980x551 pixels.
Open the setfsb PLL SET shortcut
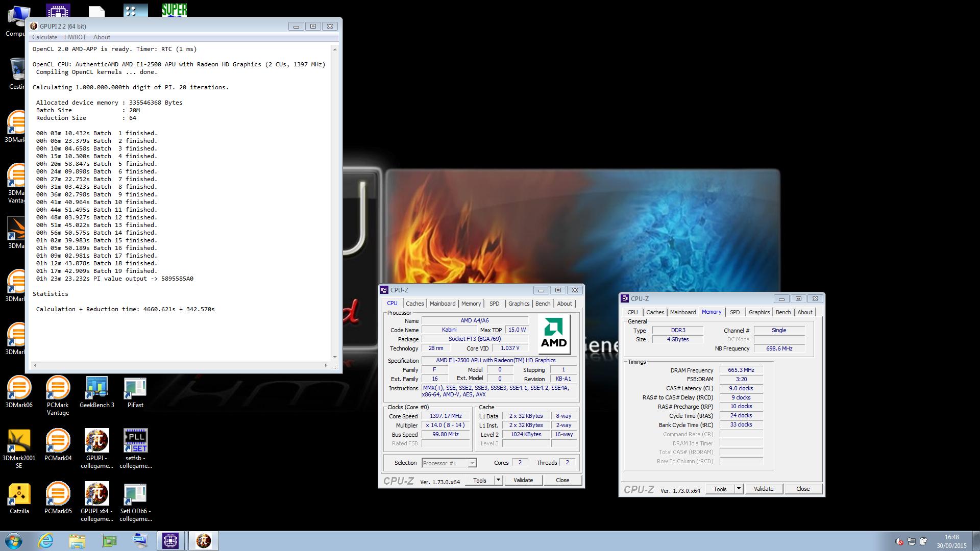coord(136,449)
